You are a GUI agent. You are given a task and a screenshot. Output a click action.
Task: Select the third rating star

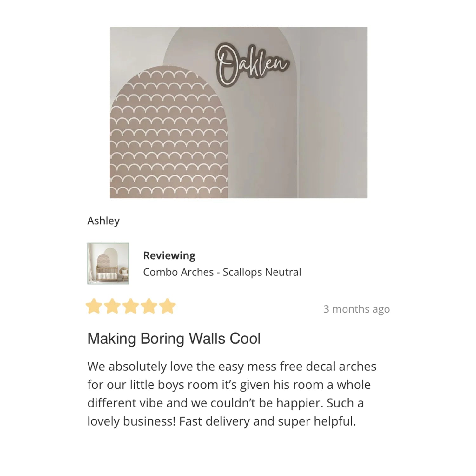(131, 307)
